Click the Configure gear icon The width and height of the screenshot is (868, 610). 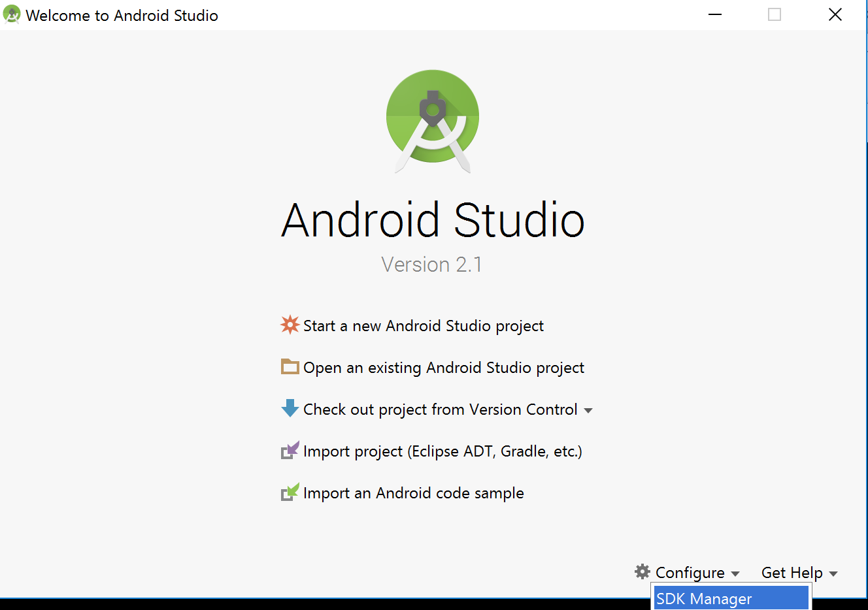pyautogui.click(x=641, y=572)
